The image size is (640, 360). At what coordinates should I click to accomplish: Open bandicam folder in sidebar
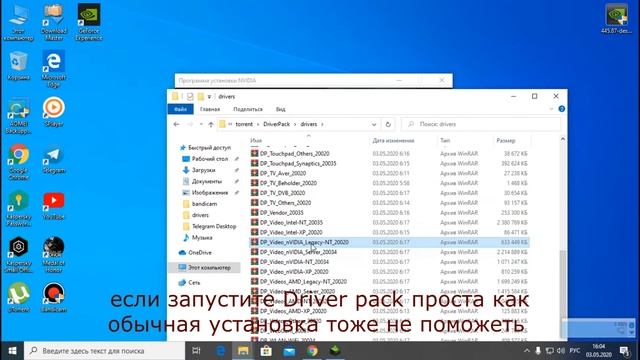[x=204, y=204]
